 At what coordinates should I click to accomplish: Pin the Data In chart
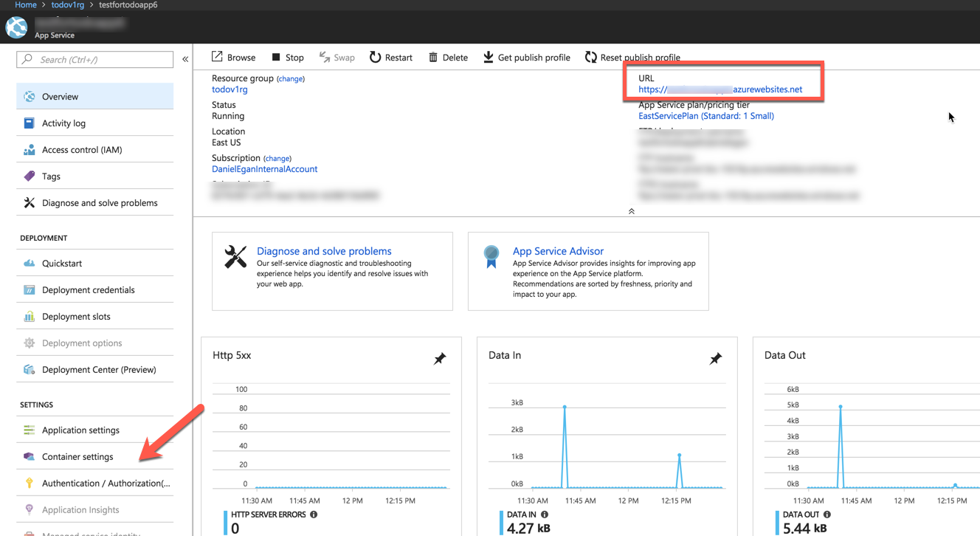(716, 359)
